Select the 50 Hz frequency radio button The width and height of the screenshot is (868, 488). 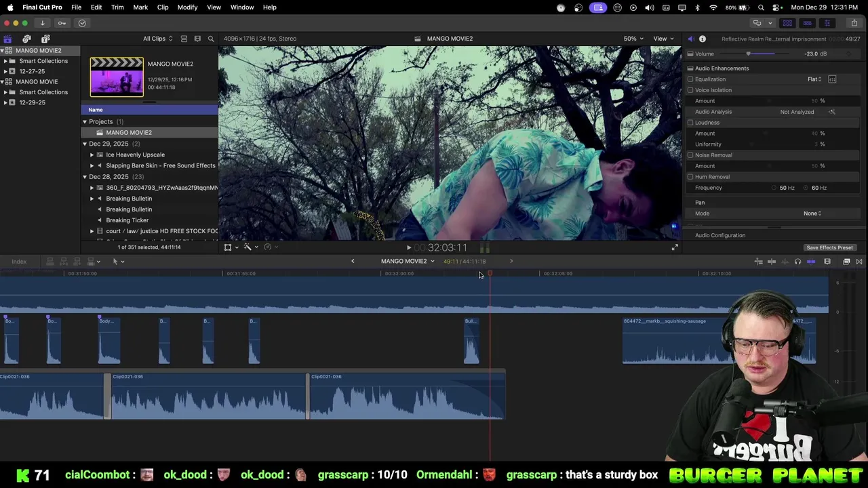pos(774,188)
